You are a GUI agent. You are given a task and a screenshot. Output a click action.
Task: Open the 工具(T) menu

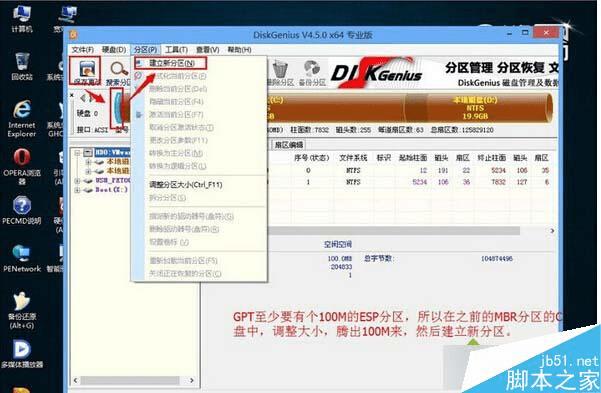pos(176,50)
